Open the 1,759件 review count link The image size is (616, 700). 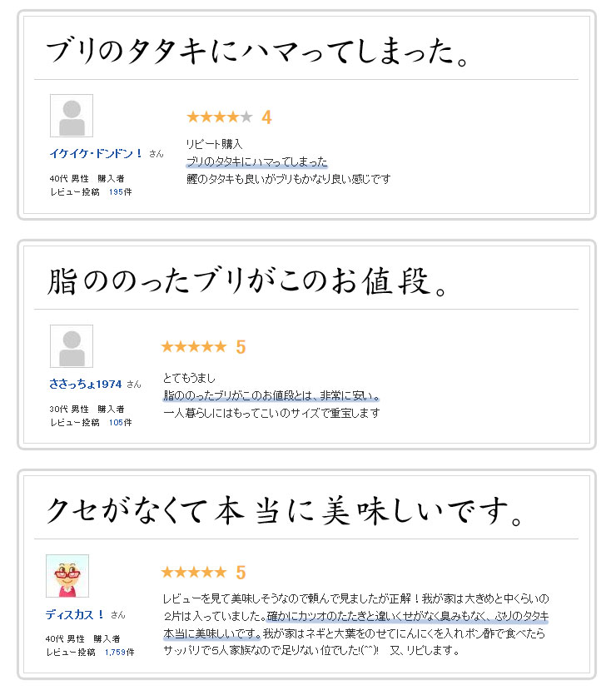(119, 653)
